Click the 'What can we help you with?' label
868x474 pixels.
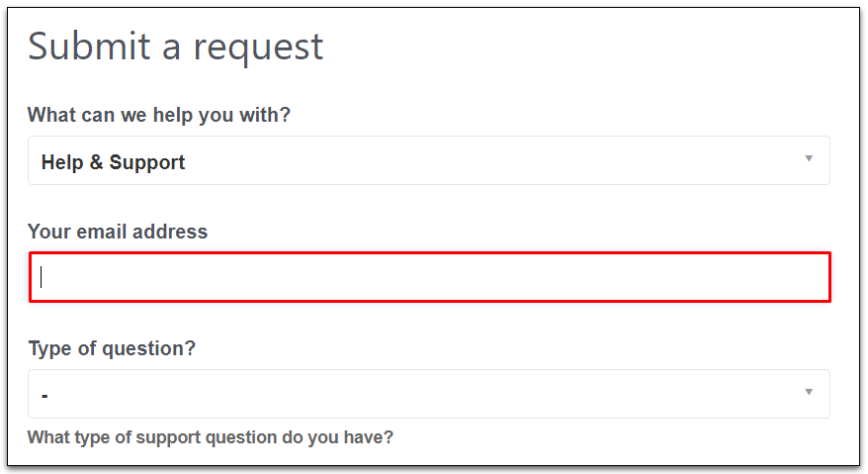click(159, 115)
